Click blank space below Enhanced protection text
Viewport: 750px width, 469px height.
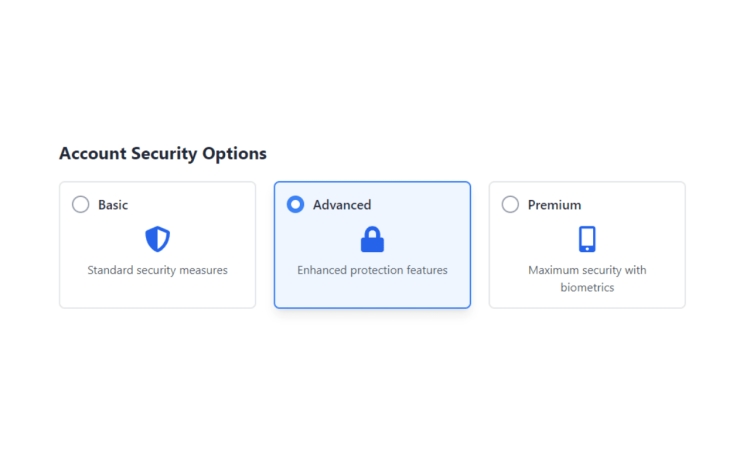pos(372,293)
